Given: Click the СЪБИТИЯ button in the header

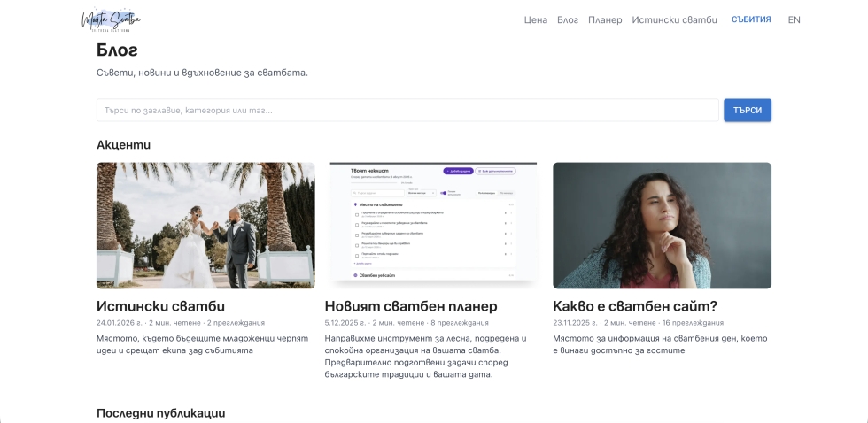Looking at the screenshot, I should (751, 19).
